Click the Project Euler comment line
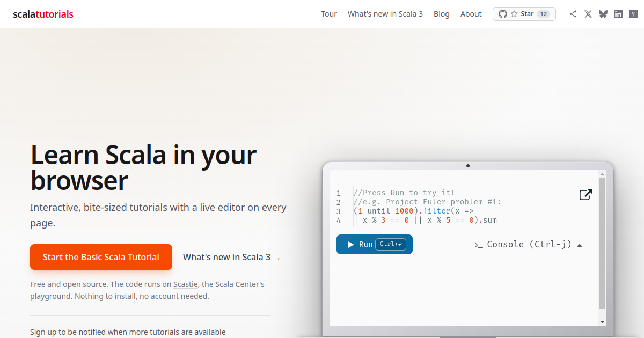The height and width of the screenshot is (338, 644). pos(427,202)
